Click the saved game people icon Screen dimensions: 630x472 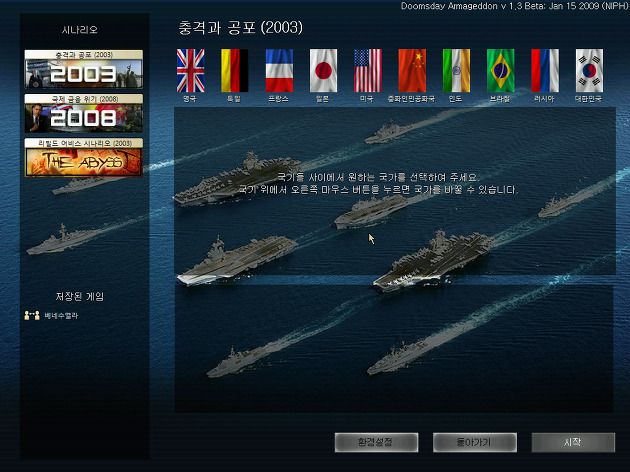32,315
